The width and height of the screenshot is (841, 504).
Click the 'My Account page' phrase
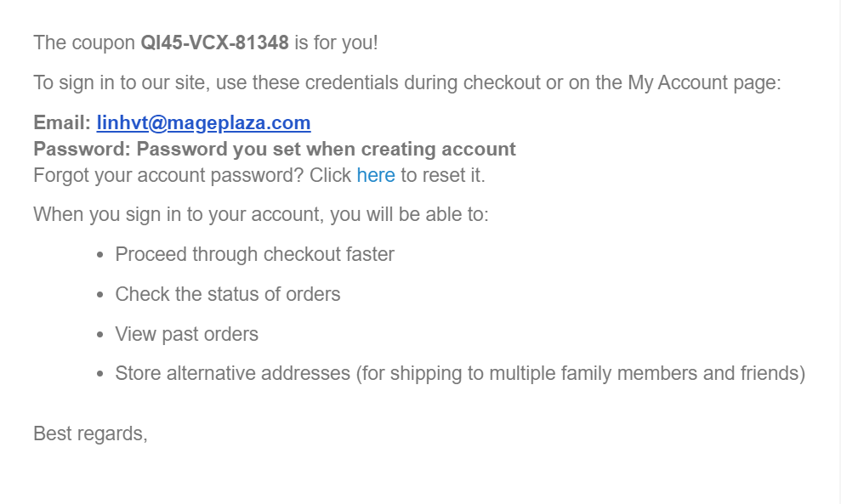tap(704, 82)
